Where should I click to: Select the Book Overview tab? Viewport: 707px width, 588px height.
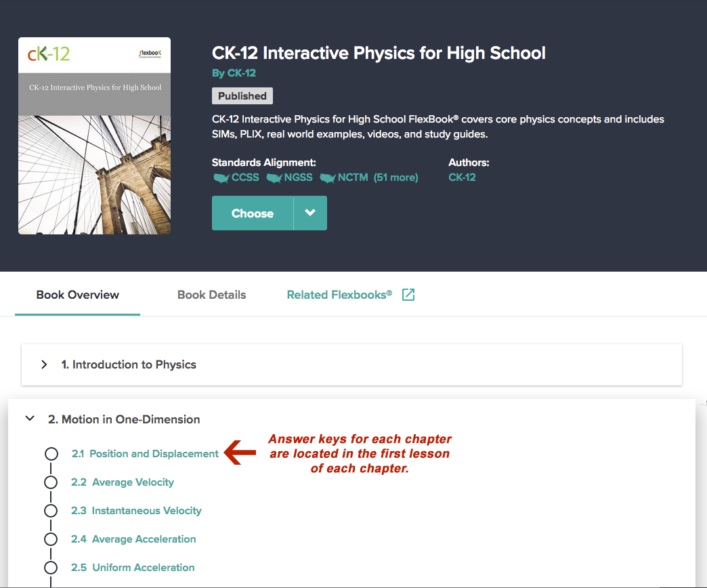78,295
